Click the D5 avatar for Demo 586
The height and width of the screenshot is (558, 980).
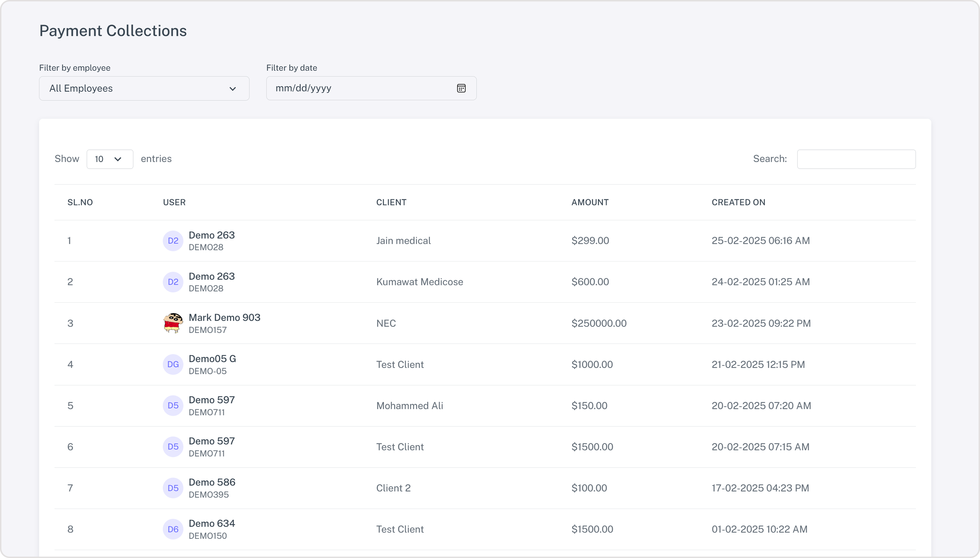173,488
